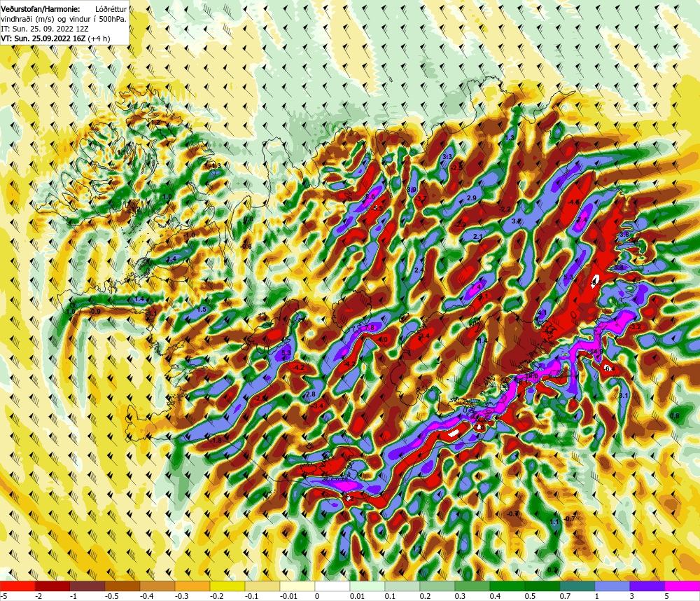Click the map value label '-0.9'
This screenshot has height=601, width=700.
[x=94, y=312]
